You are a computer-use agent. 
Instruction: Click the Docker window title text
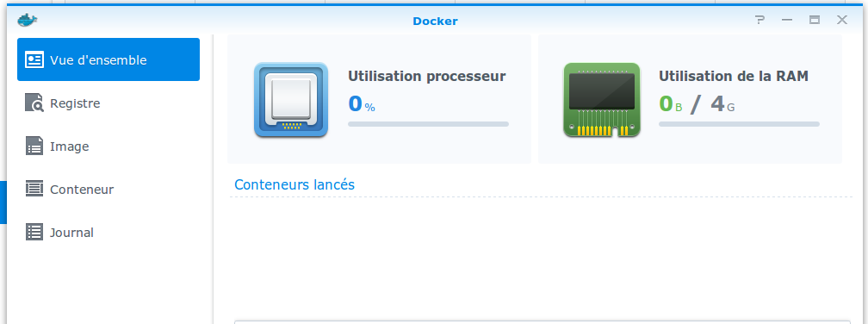[435, 22]
